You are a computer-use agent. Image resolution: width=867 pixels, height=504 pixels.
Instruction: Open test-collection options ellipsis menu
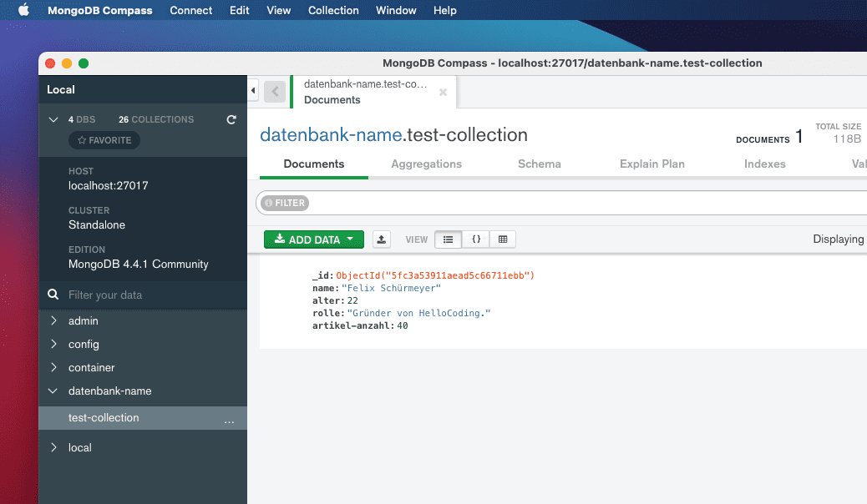click(x=229, y=419)
